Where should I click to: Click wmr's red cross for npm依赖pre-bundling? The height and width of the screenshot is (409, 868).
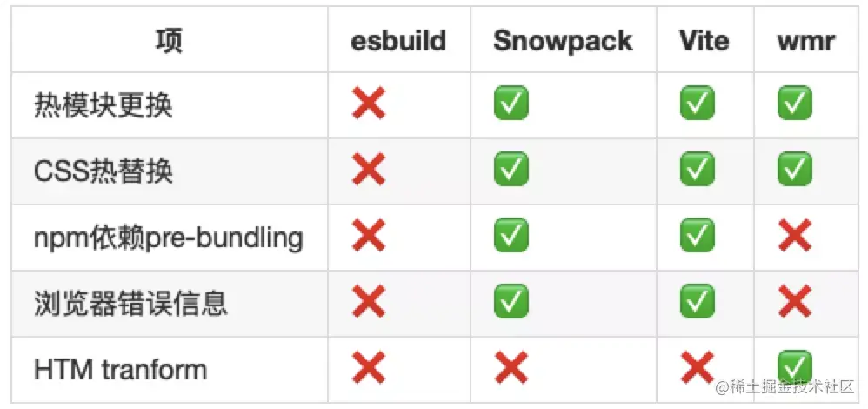794,235
